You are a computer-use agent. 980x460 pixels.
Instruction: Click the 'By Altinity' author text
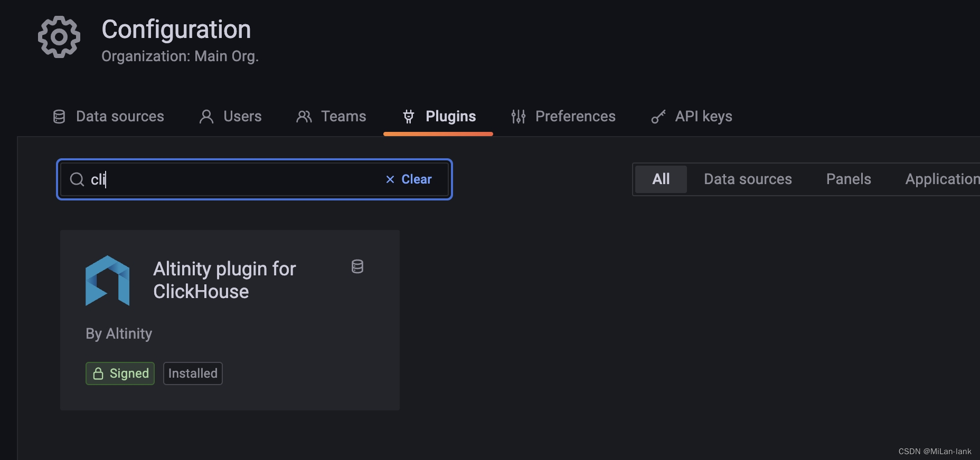tap(119, 333)
